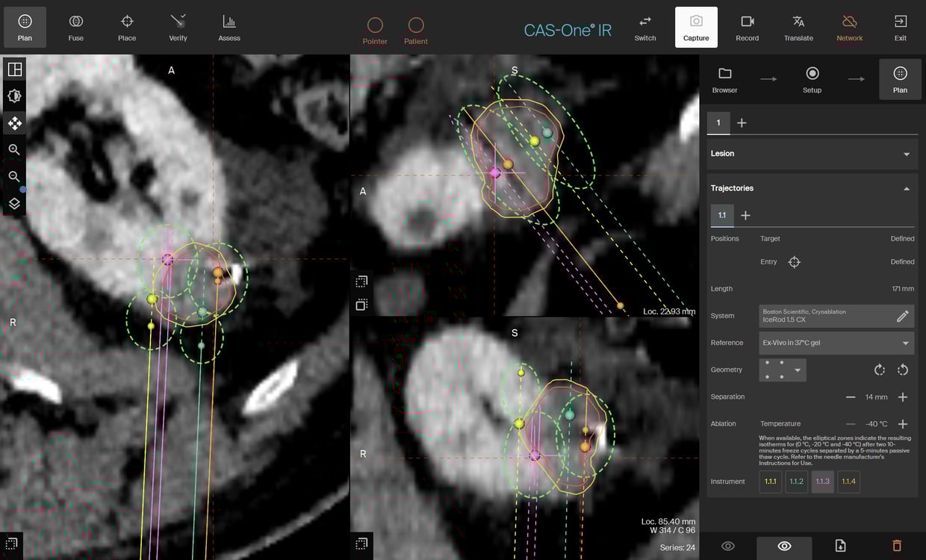Open the Fuse module

(x=76, y=28)
